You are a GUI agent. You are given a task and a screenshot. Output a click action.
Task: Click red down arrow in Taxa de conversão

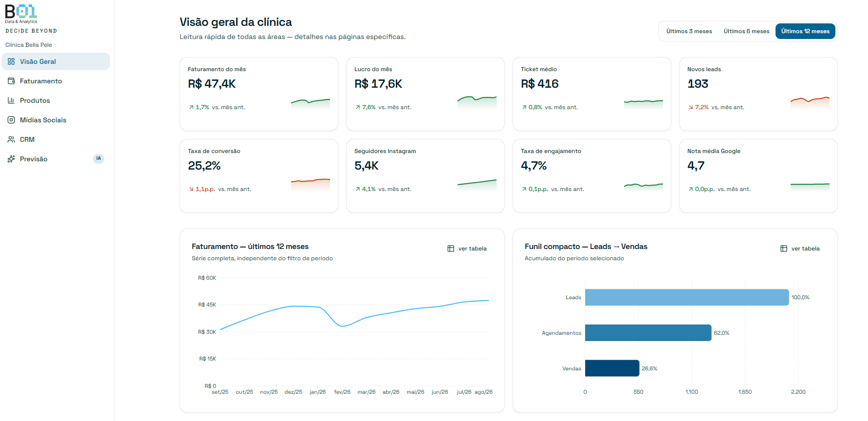coord(191,189)
